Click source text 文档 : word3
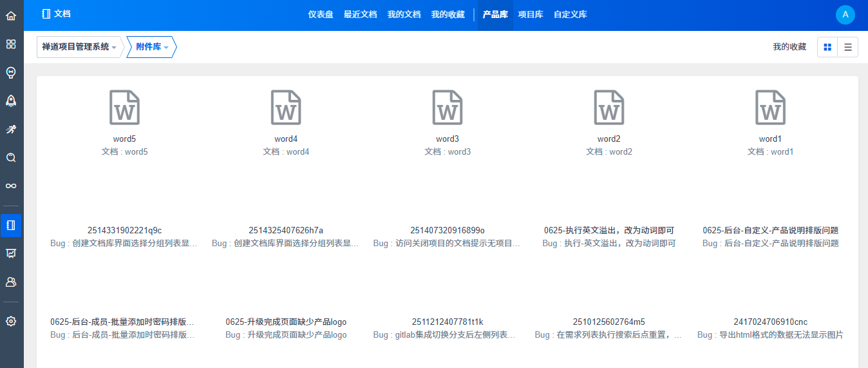868x368 pixels. pos(448,151)
